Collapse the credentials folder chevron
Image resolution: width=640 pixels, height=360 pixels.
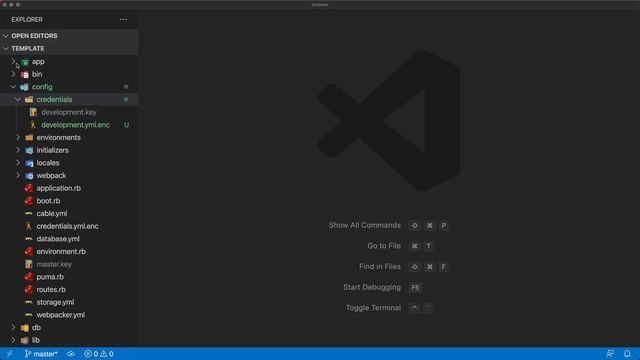(18, 100)
